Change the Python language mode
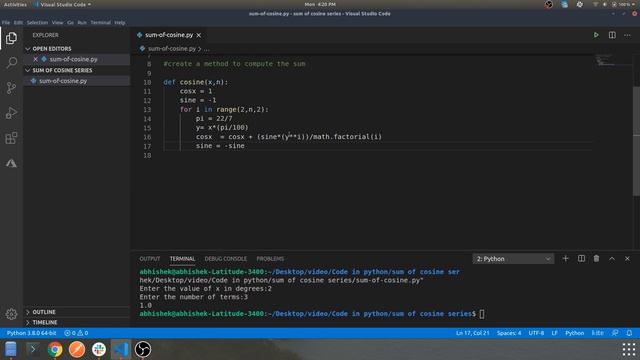Image resolution: width=640 pixels, height=360 pixels. pos(574,333)
